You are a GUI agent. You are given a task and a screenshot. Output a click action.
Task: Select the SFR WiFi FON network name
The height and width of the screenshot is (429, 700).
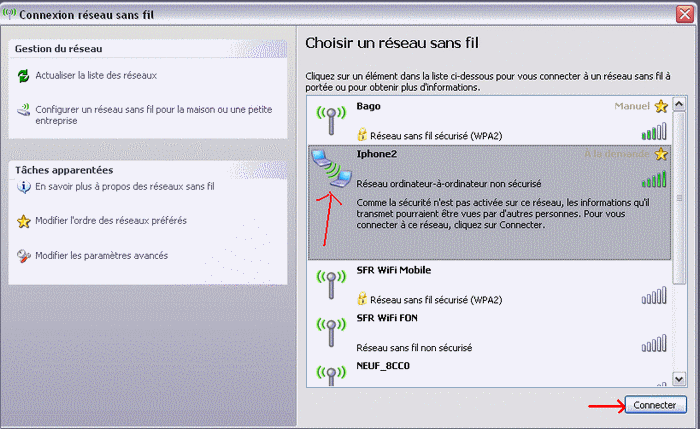click(x=387, y=318)
